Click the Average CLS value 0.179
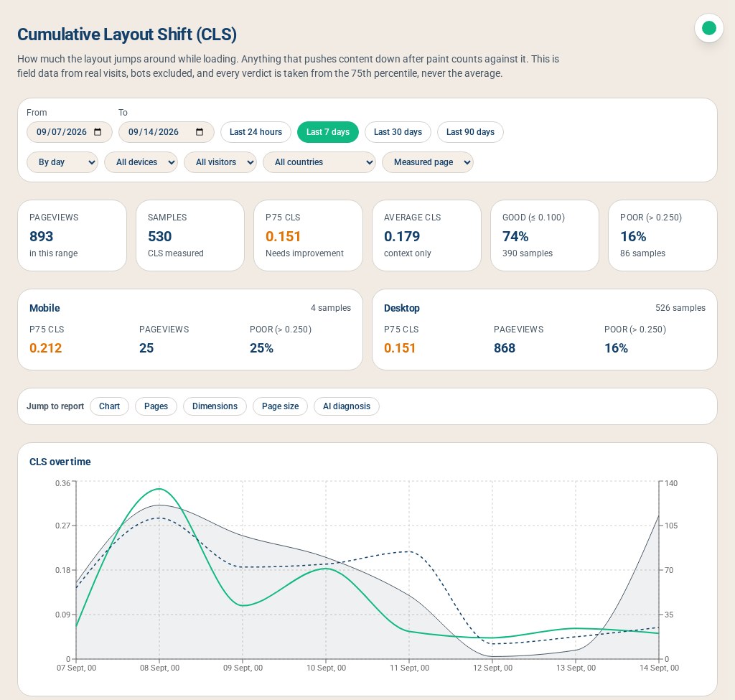735x700 pixels. (402, 236)
